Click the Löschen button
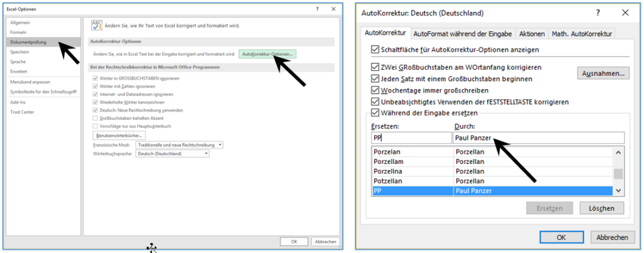Viewport: 644px width, 253px height. [602, 208]
